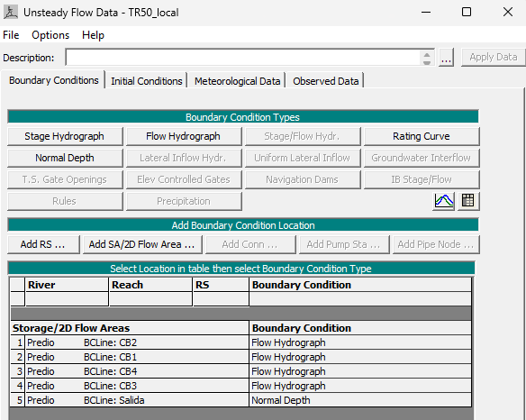Click the Normal Depth cell for Salida
Image resolution: width=526 pixels, height=420 pixels.
coord(360,400)
